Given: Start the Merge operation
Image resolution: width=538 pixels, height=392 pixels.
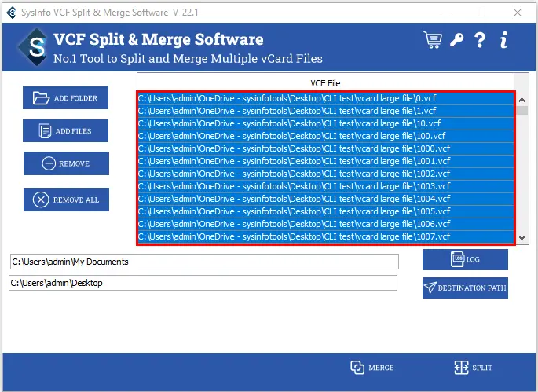Looking at the screenshot, I should [373, 368].
